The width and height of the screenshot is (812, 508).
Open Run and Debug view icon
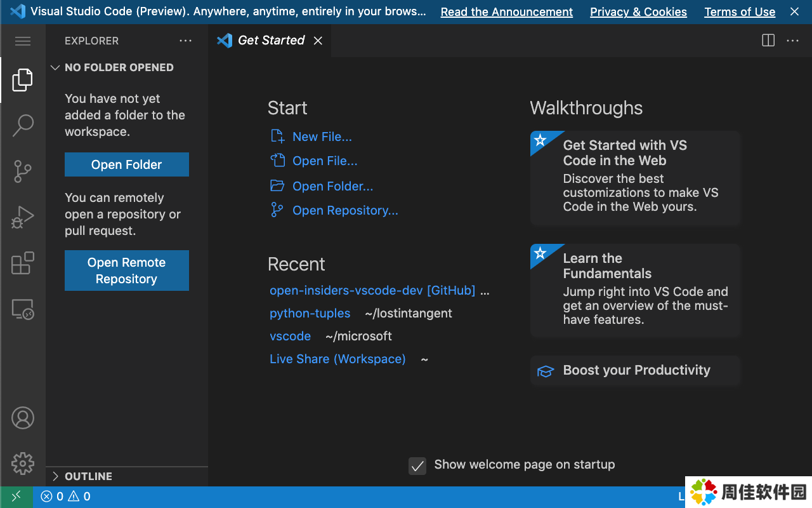click(23, 217)
